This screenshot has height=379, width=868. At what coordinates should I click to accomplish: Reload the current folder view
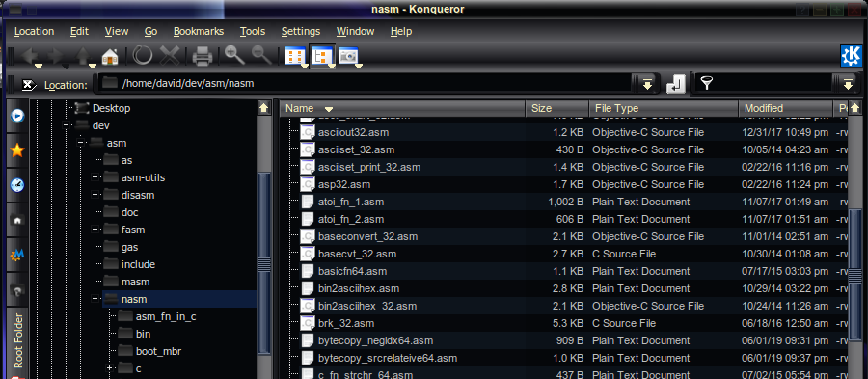coord(143,56)
